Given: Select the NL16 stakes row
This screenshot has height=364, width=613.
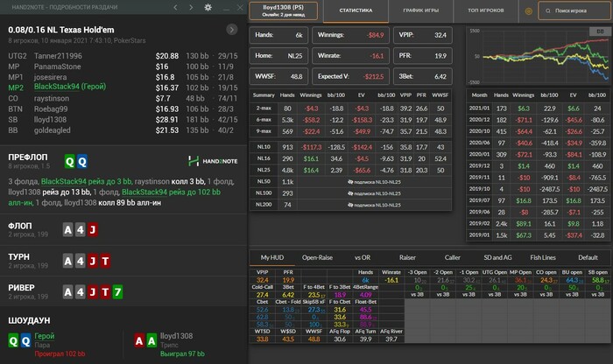Looking at the screenshot, I should tap(350, 158).
